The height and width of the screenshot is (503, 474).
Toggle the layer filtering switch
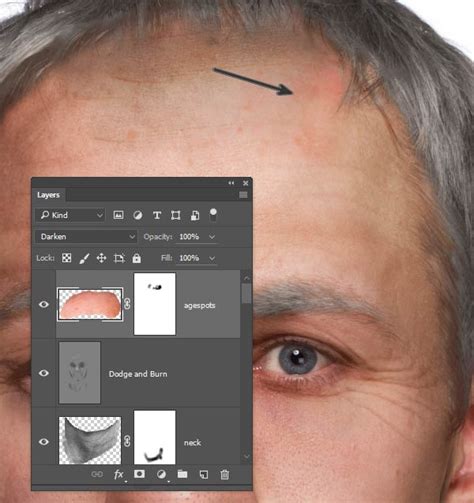tap(213, 214)
